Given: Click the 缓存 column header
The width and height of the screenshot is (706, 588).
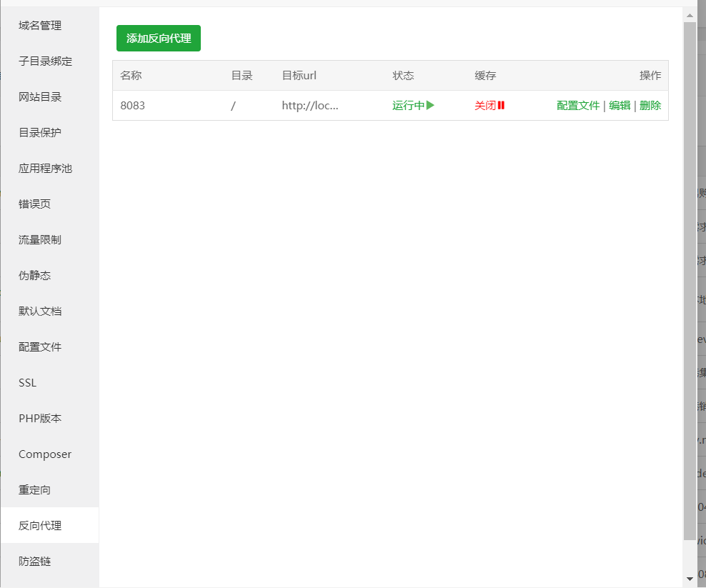Looking at the screenshot, I should tap(485, 75).
